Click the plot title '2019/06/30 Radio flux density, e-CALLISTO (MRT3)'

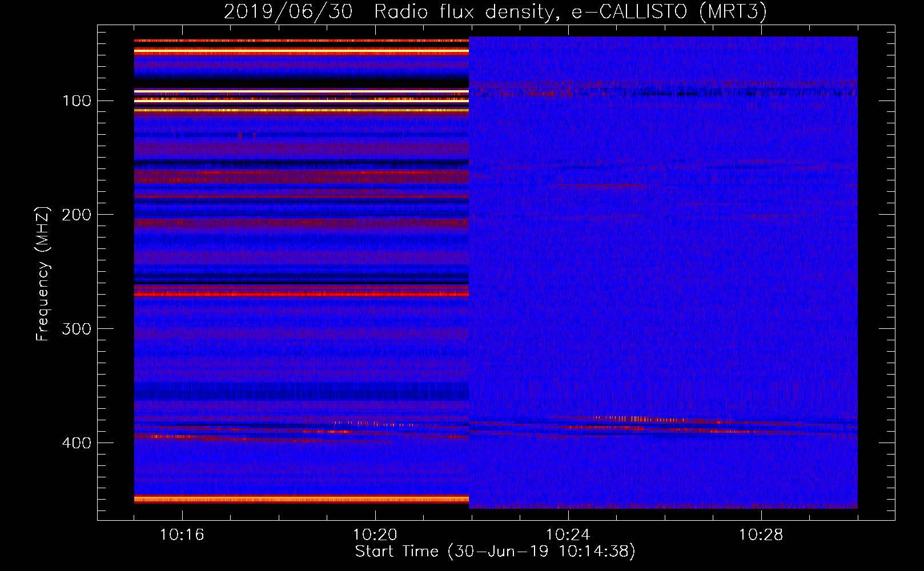(495, 11)
